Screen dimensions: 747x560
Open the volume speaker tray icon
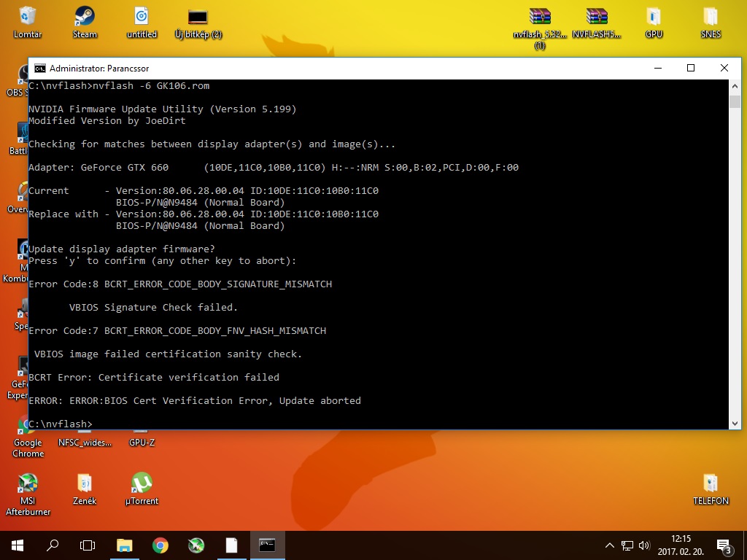pos(644,545)
